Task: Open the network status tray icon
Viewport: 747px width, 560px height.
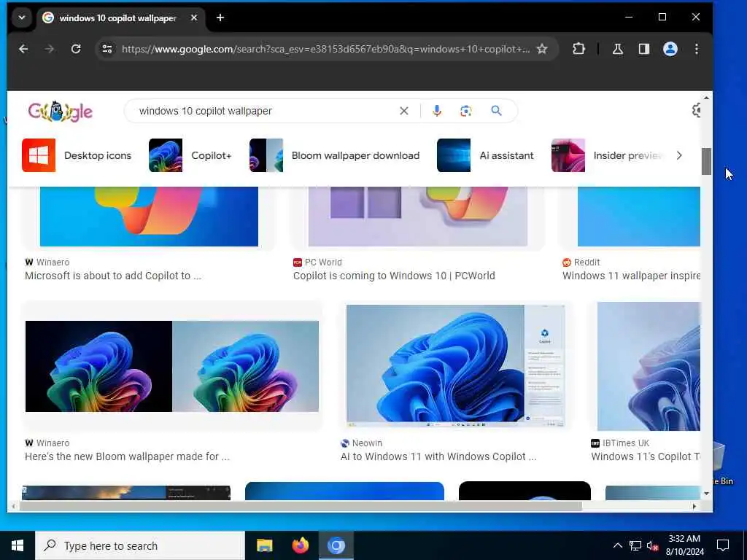Action: tap(635, 545)
